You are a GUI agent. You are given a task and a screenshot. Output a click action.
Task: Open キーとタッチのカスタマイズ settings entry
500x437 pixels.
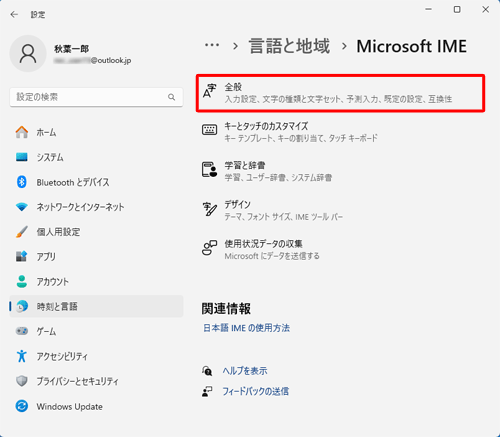pos(340,132)
